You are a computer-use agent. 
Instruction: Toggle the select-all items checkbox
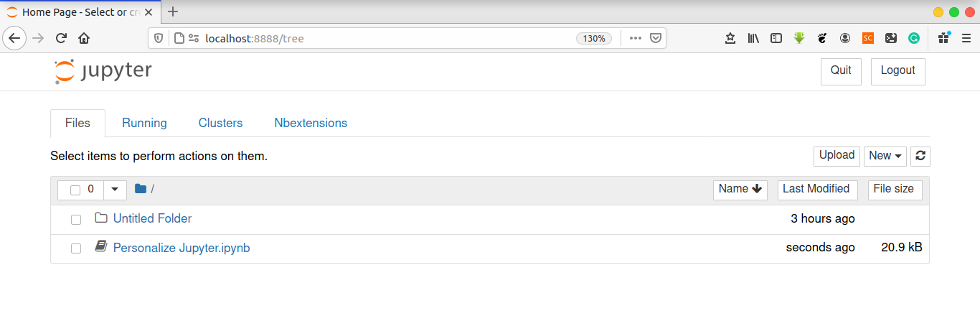(75, 190)
